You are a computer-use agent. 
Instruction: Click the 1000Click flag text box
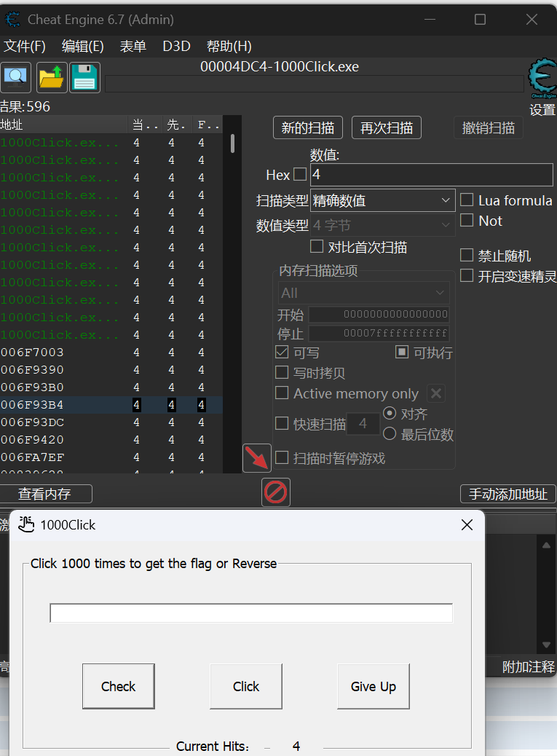(251, 613)
